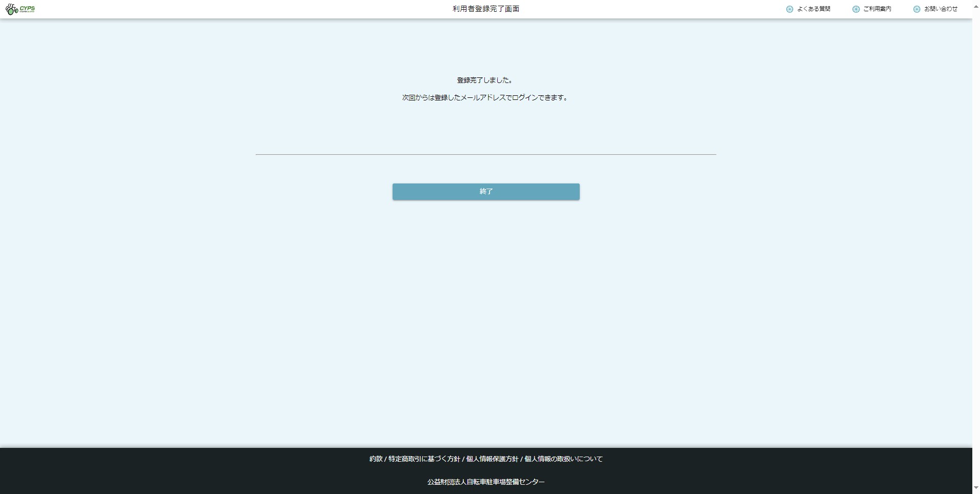Open the ご利用案内 usage guide link
The width and height of the screenshot is (980, 494).
(877, 9)
